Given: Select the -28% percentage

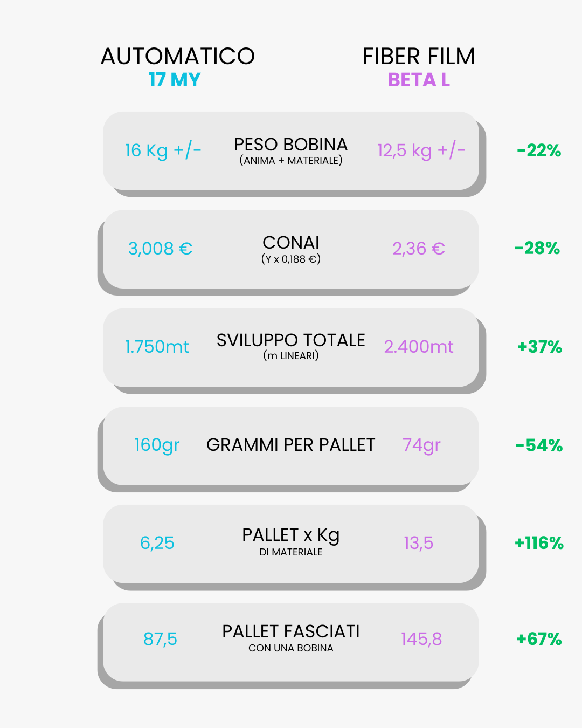Looking at the screenshot, I should (x=537, y=248).
